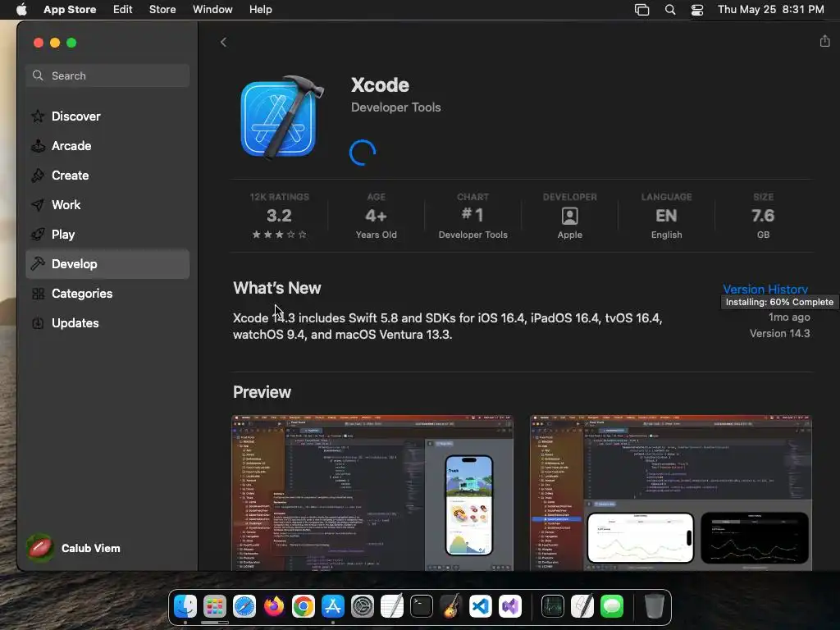Click the Discover star icon
Image resolution: width=840 pixels, height=630 pixels.
coord(38,116)
